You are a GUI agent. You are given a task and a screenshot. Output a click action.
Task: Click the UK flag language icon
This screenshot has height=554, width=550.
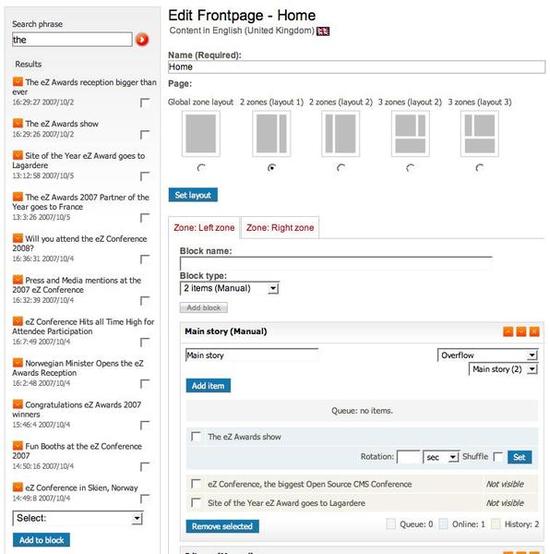pyautogui.click(x=323, y=31)
